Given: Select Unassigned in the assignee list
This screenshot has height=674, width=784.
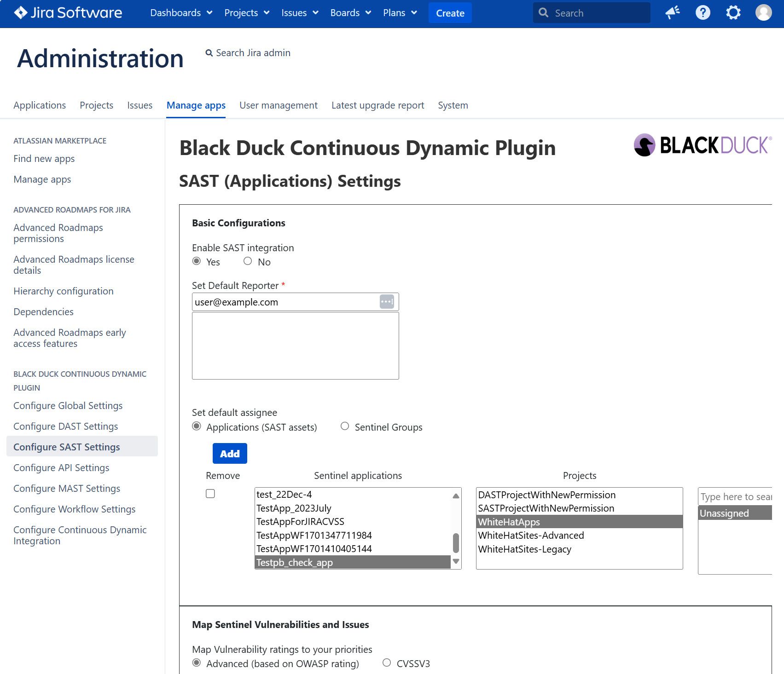Looking at the screenshot, I should point(735,513).
